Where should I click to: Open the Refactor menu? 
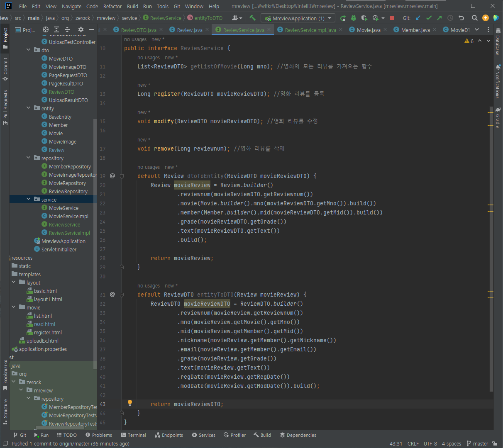112,6
